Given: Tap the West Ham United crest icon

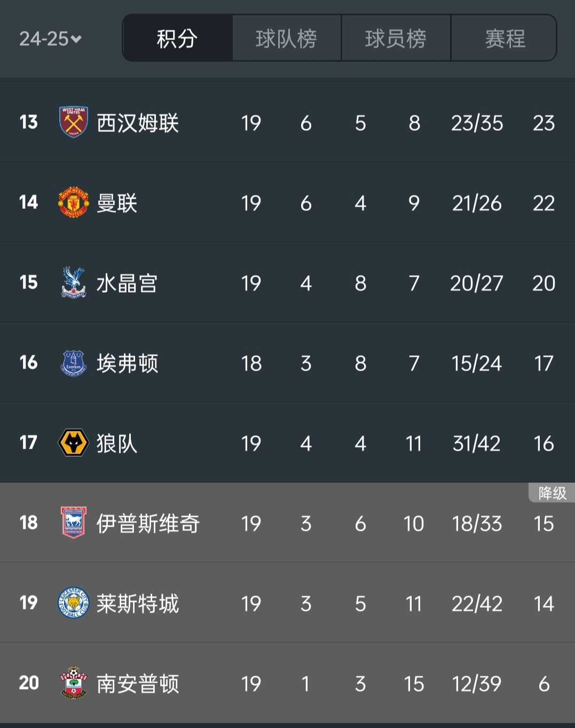Looking at the screenshot, I should pos(73,122).
